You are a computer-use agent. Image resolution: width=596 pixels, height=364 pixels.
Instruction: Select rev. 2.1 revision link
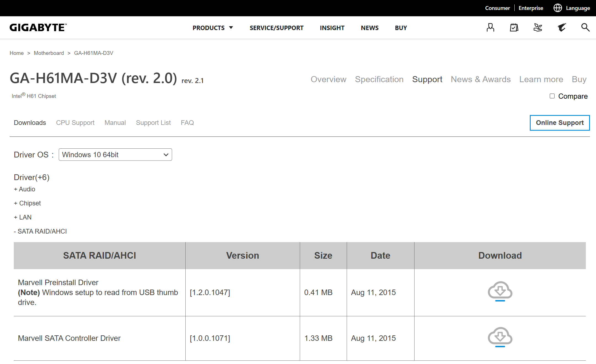point(193,81)
